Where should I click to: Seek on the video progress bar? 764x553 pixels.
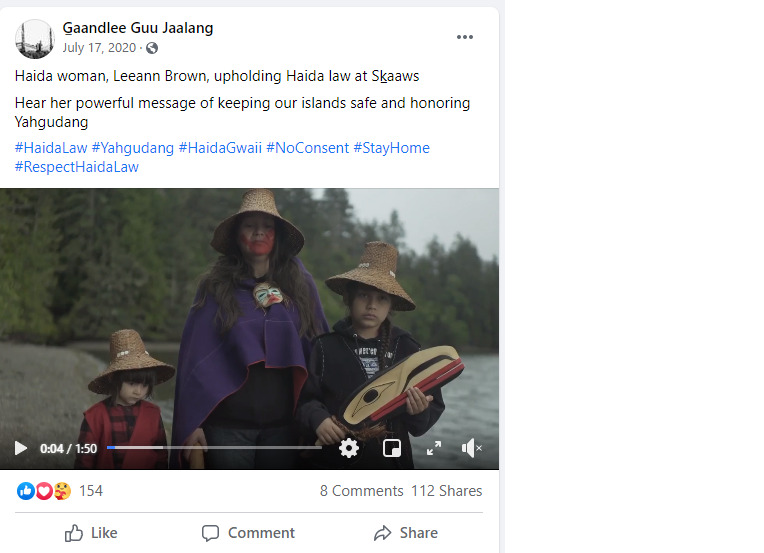coord(215,448)
